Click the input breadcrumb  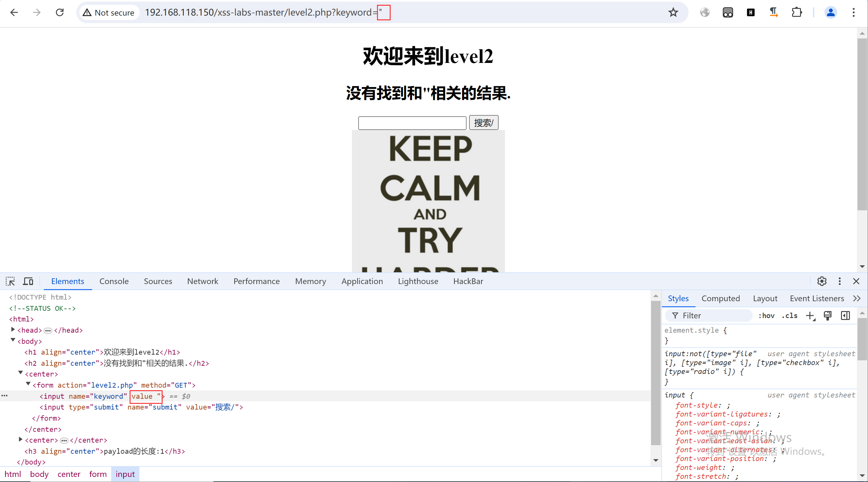(x=125, y=474)
